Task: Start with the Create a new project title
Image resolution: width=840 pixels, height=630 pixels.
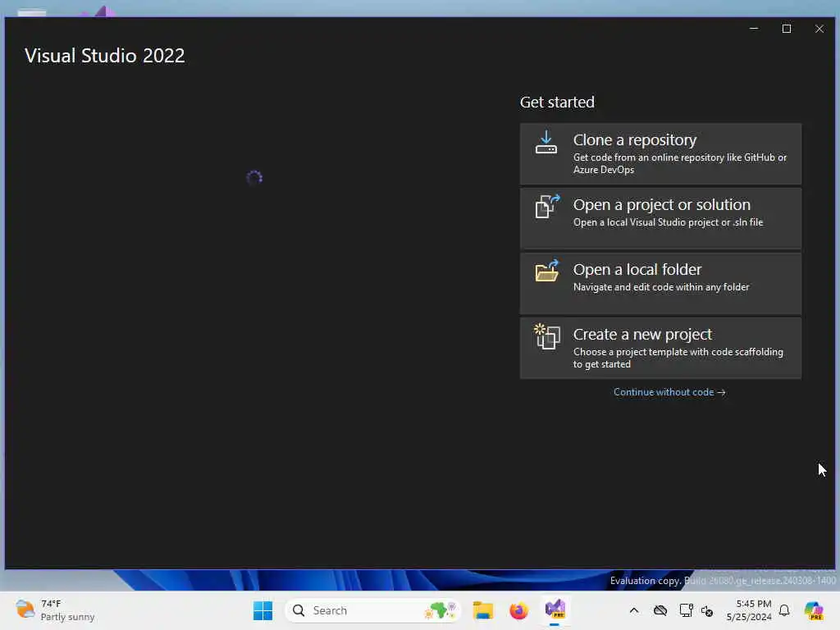Action: (642, 335)
